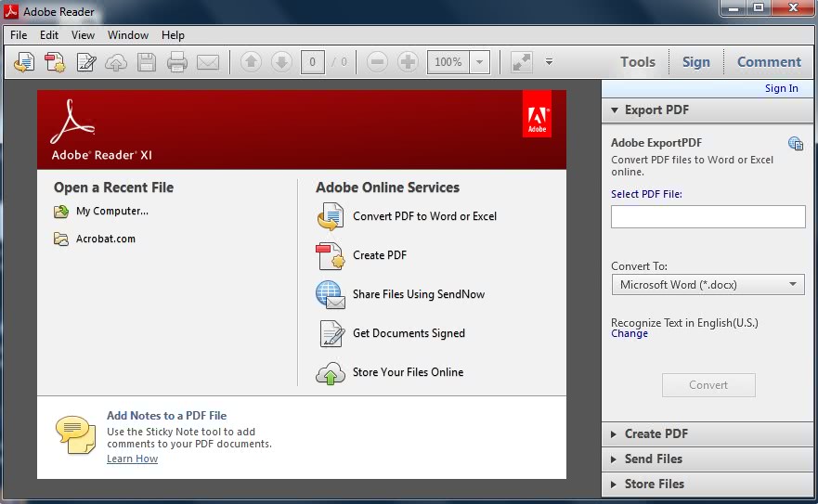The height and width of the screenshot is (504, 818).
Task: Click the Zoom In plus icon
Action: click(408, 62)
